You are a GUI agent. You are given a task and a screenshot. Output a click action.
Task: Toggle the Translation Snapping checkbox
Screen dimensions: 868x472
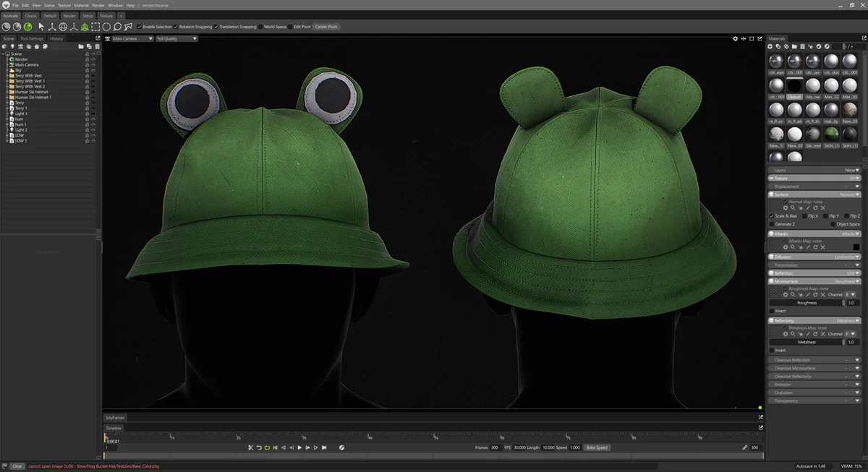coord(216,27)
